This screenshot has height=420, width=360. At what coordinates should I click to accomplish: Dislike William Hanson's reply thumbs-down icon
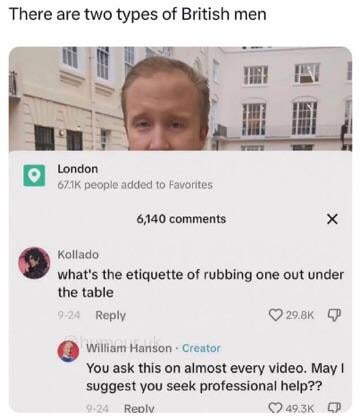(334, 407)
